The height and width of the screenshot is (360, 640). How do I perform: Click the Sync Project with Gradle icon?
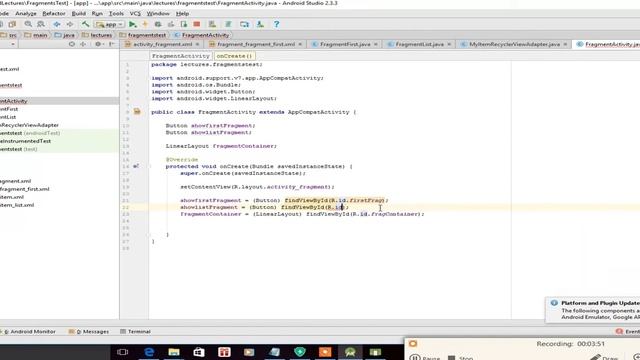(x=228, y=24)
